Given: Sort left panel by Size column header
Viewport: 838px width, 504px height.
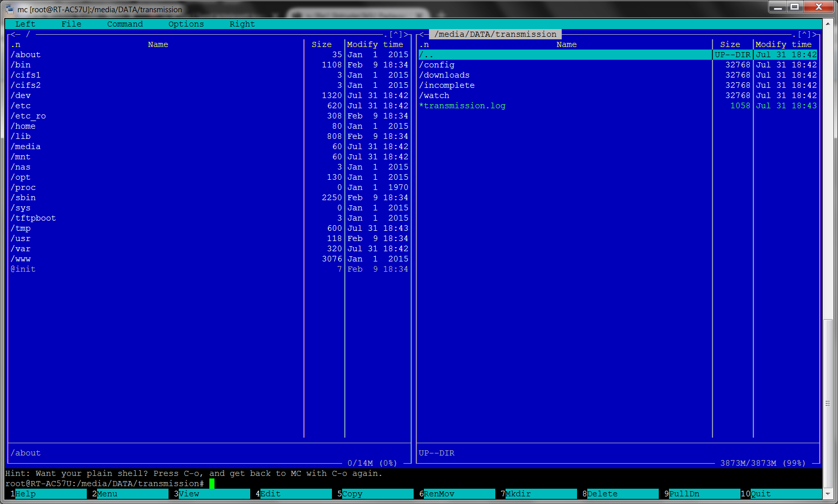Looking at the screenshot, I should (x=322, y=44).
